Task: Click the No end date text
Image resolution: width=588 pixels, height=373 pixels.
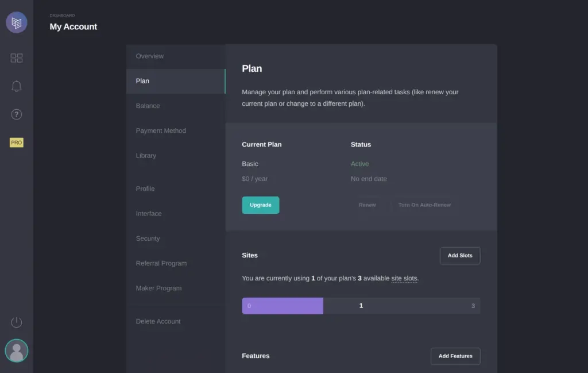Action: (369, 179)
